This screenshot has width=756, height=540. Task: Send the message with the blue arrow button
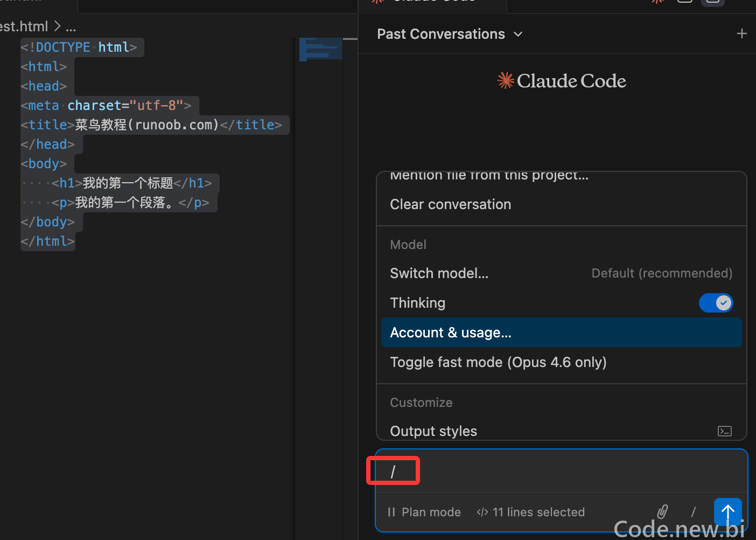pos(728,511)
